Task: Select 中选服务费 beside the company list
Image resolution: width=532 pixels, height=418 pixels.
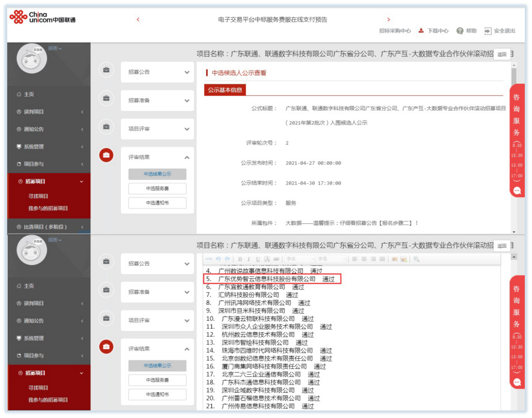Action: pyautogui.click(x=157, y=380)
